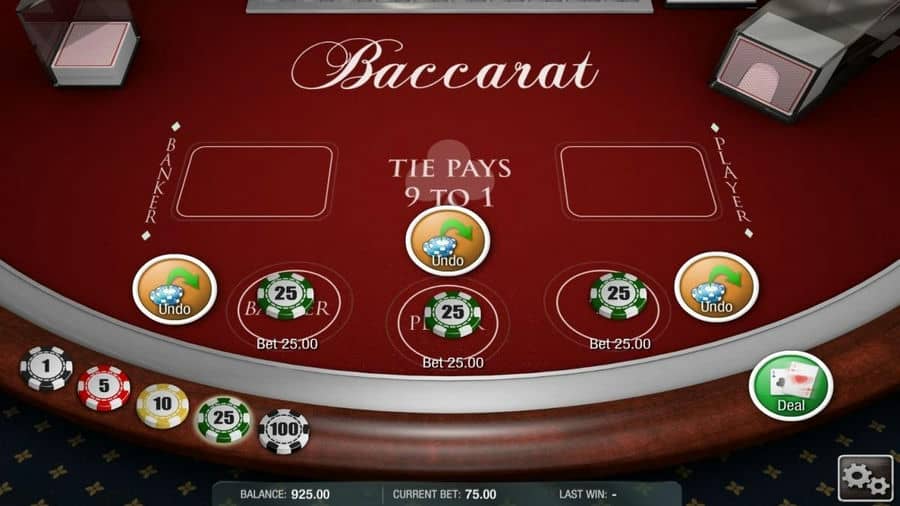Viewport: 900px width, 506px height.
Task: Choose the green 25 value chip
Action: click(224, 419)
